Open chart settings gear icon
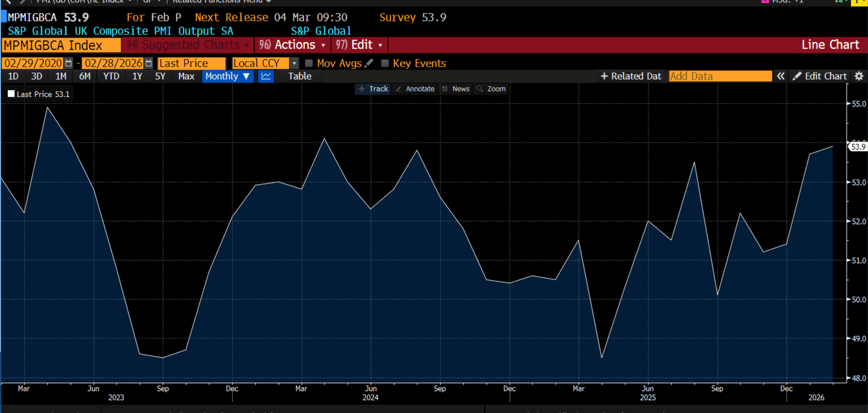This screenshot has height=413, width=868. pyautogui.click(x=859, y=76)
